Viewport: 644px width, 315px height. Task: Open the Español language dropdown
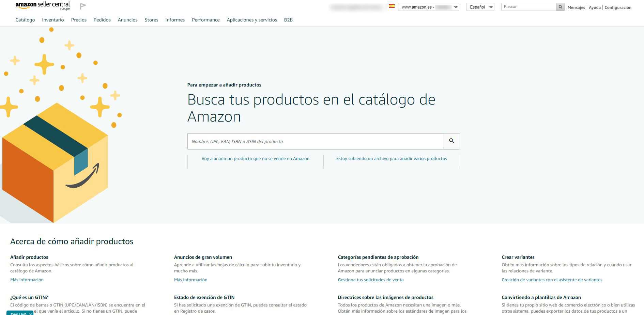coord(480,7)
